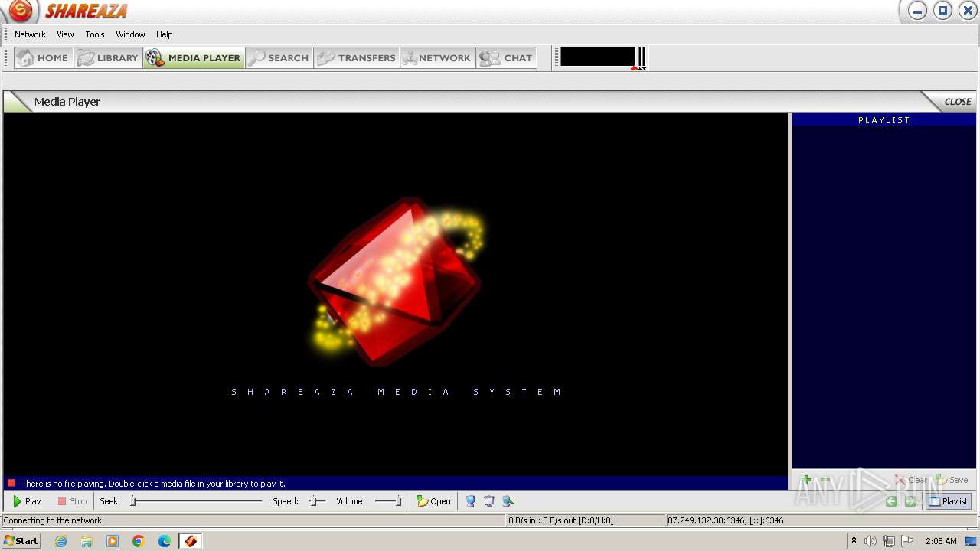Open the bandwidth graph dropdown arrow
Screen dimensions: 980x551
(x=645, y=68)
